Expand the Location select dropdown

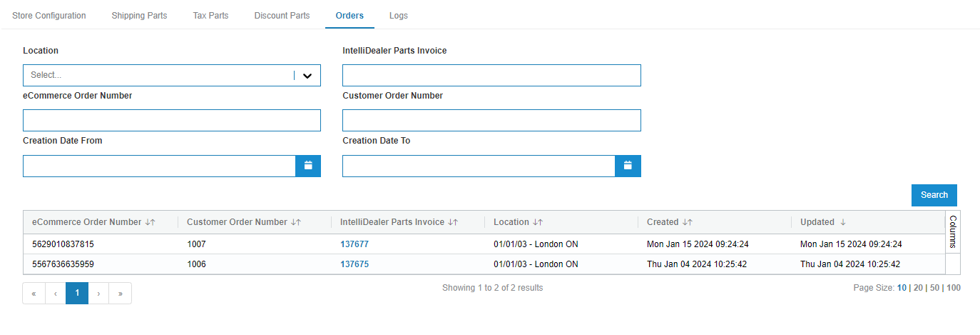(307, 76)
